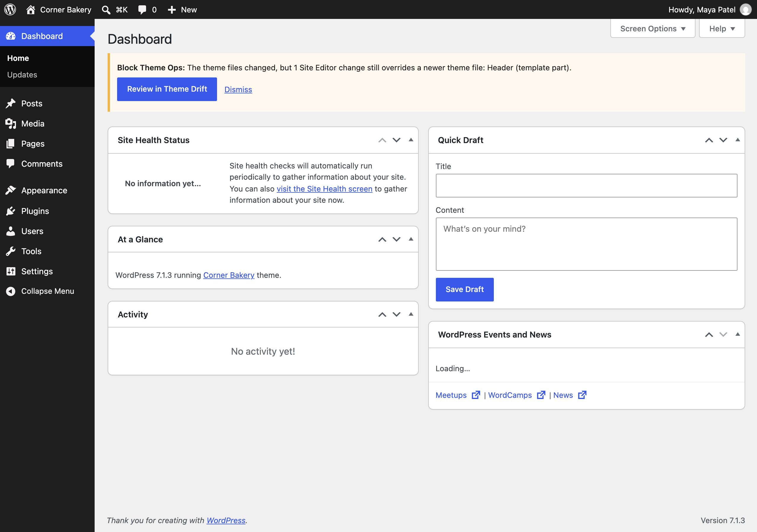The width and height of the screenshot is (757, 532).
Task: Toggle the Activity panel collapse triangle
Action: click(411, 314)
